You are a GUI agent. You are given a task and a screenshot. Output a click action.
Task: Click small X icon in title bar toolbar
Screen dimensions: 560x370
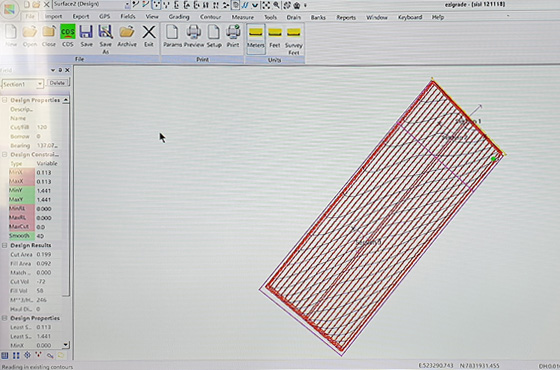click(46, 5)
